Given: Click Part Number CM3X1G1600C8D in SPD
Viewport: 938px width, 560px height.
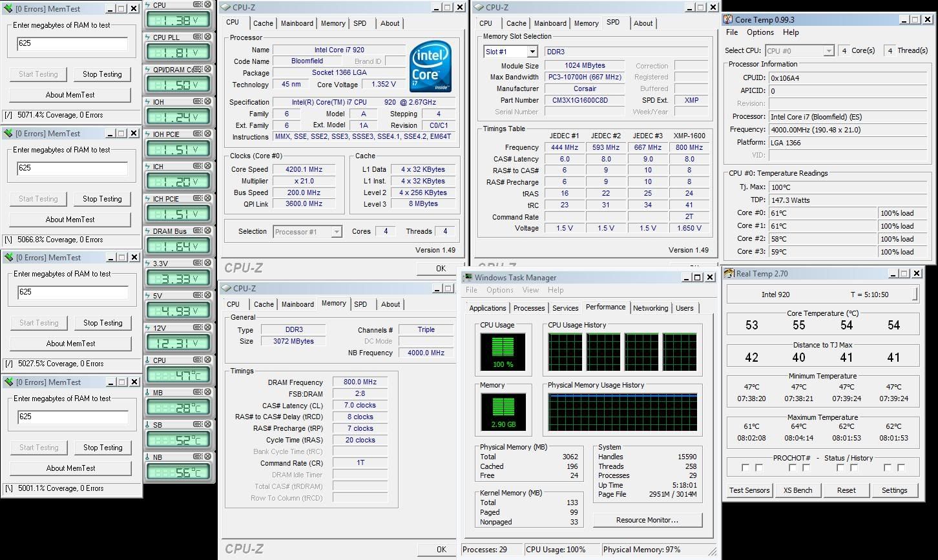Looking at the screenshot, I should (585, 100).
